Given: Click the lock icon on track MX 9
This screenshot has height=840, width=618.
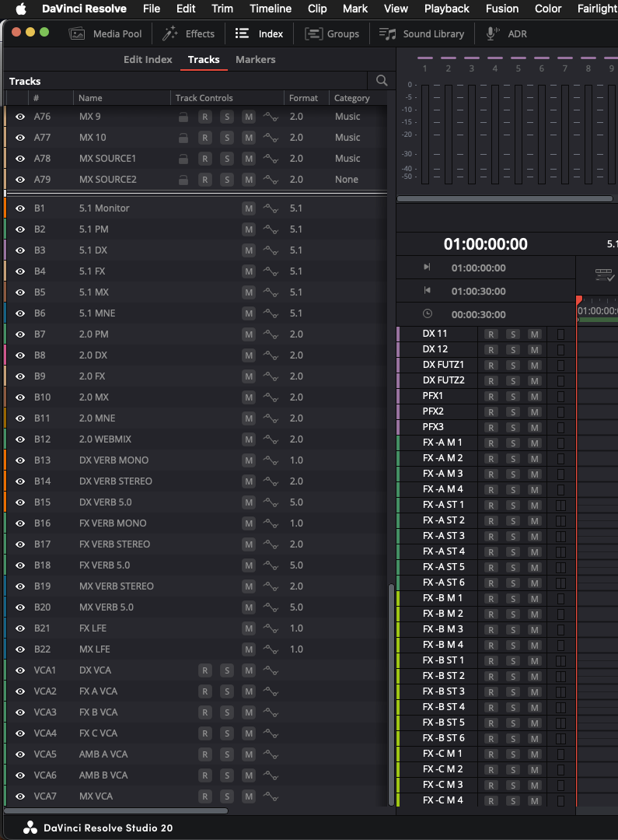Looking at the screenshot, I should (x=183, y=117).
